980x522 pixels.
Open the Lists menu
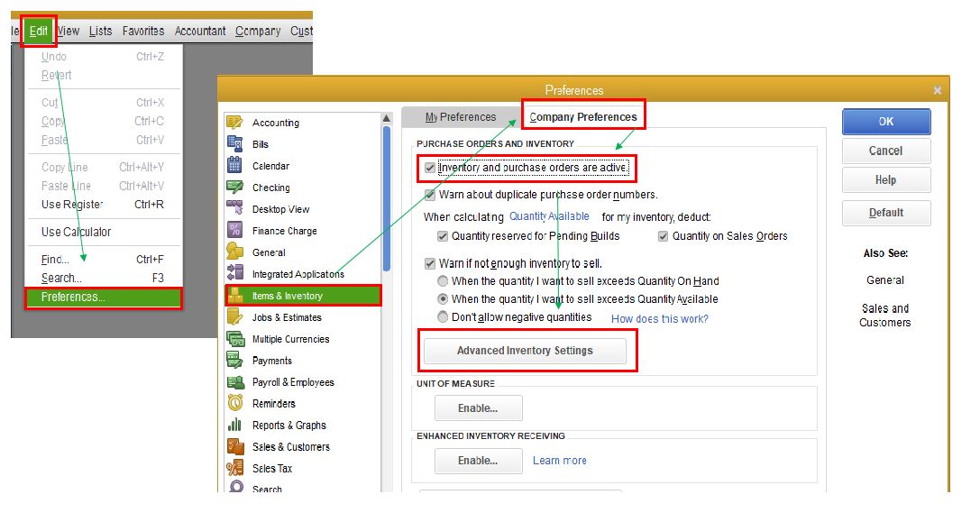coord(100,31)
